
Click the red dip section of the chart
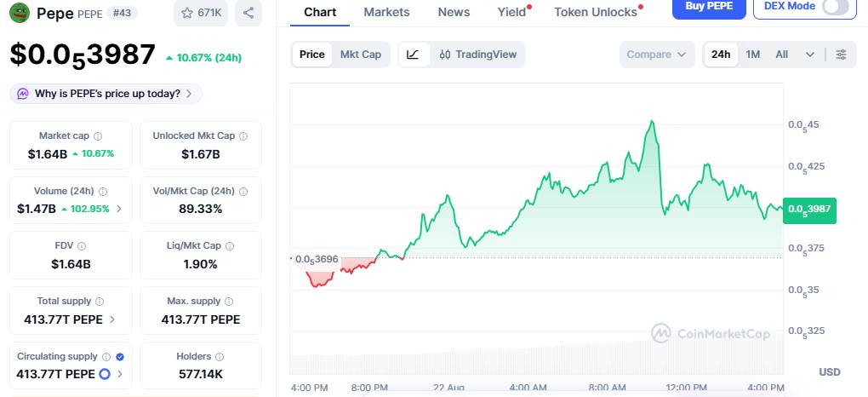pyautogui.click(x=319, y=279)
